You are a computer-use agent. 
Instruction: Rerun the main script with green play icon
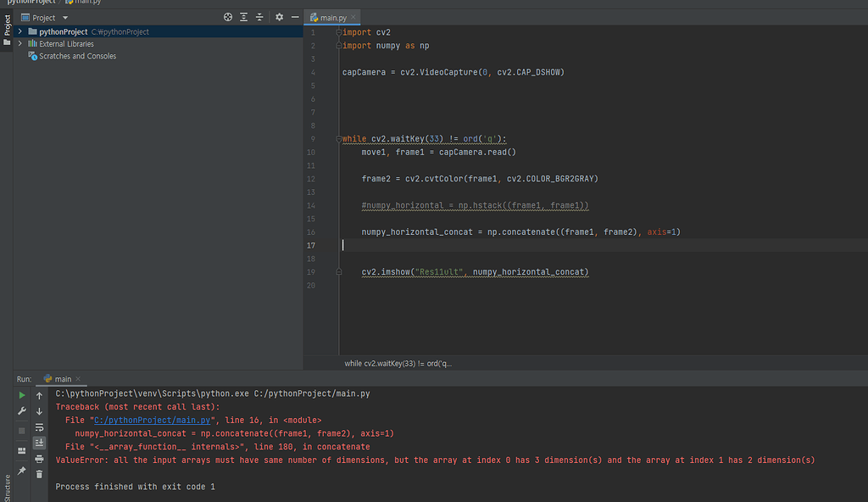[21, 394]
